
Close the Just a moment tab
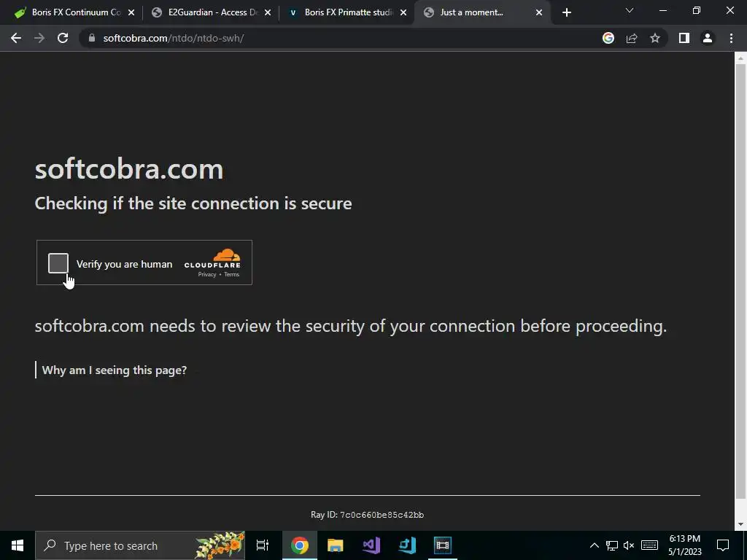point(539,13)
